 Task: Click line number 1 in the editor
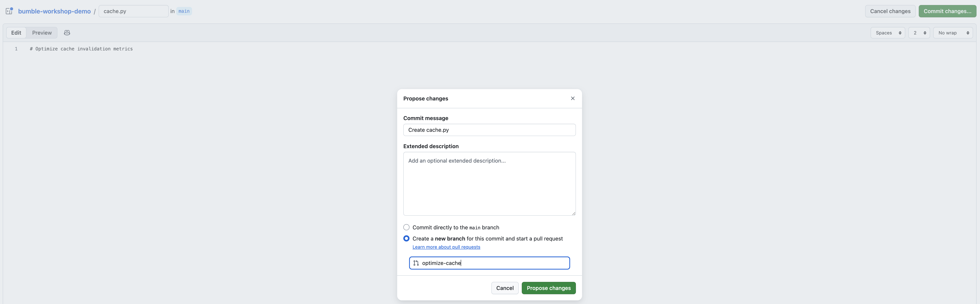click(16, 49)
